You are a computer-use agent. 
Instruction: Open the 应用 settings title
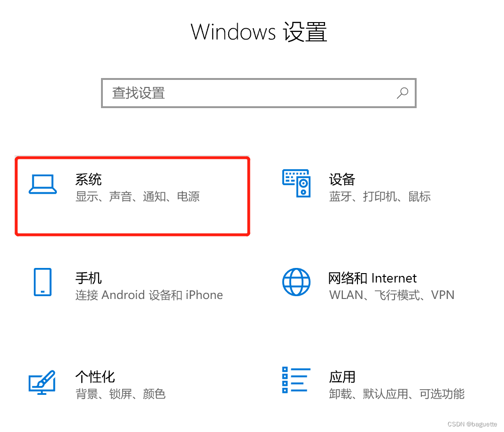(x=342, y=377)
